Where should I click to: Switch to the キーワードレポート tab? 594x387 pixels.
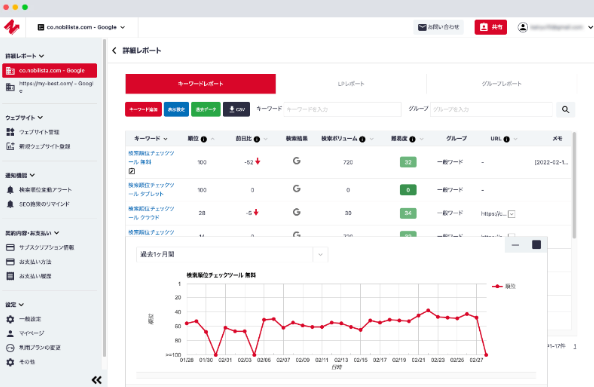pos(200,84)
